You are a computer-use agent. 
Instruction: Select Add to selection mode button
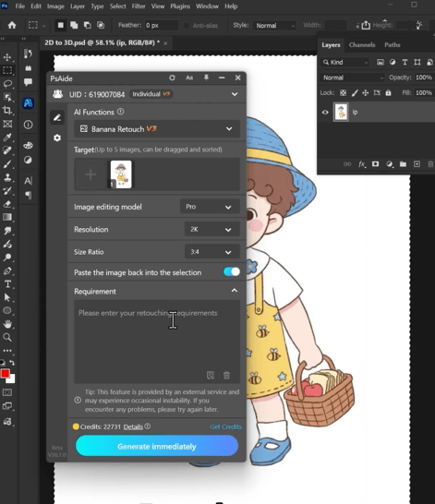coord(74,25)
